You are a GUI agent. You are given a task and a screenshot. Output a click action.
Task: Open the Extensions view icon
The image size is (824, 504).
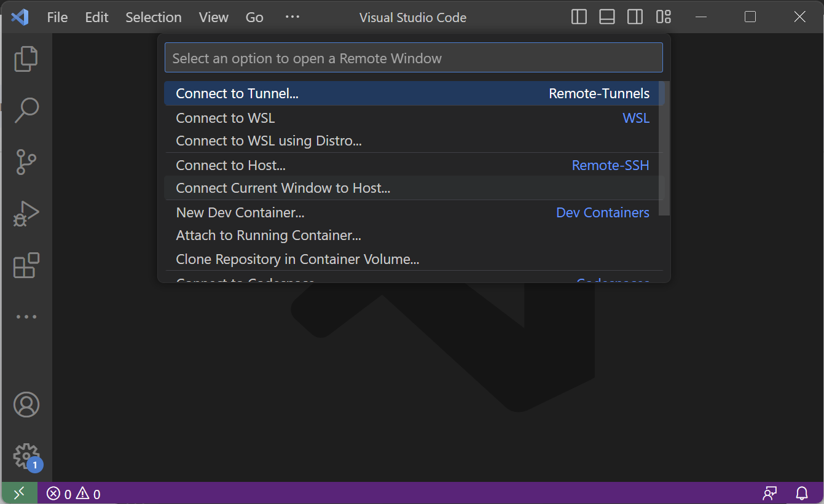pyautogui.click(x=26, y=265)
